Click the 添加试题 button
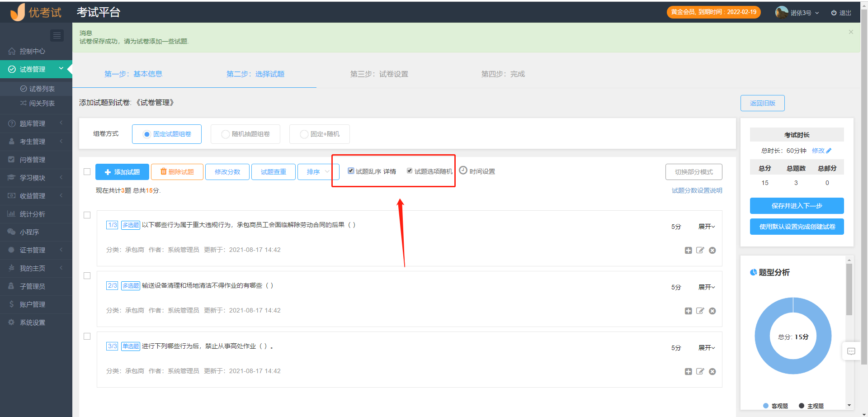This screenshot has width=868, height=417. [x=122, y=172]
